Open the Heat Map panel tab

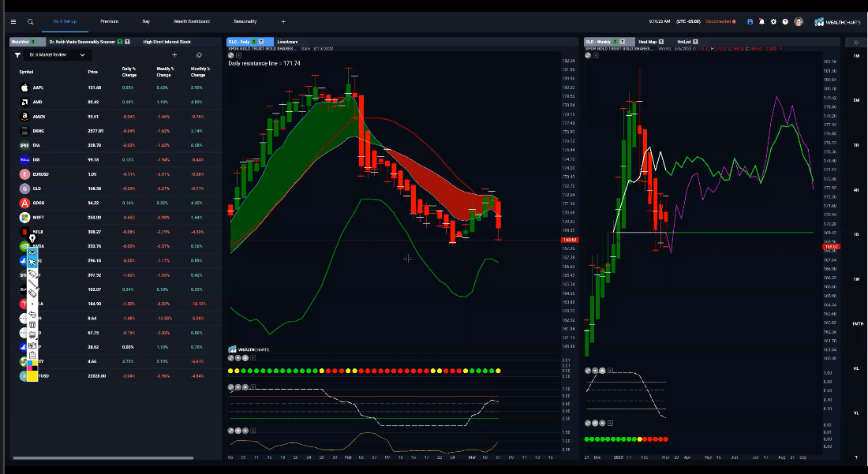[x=647, y=42]
